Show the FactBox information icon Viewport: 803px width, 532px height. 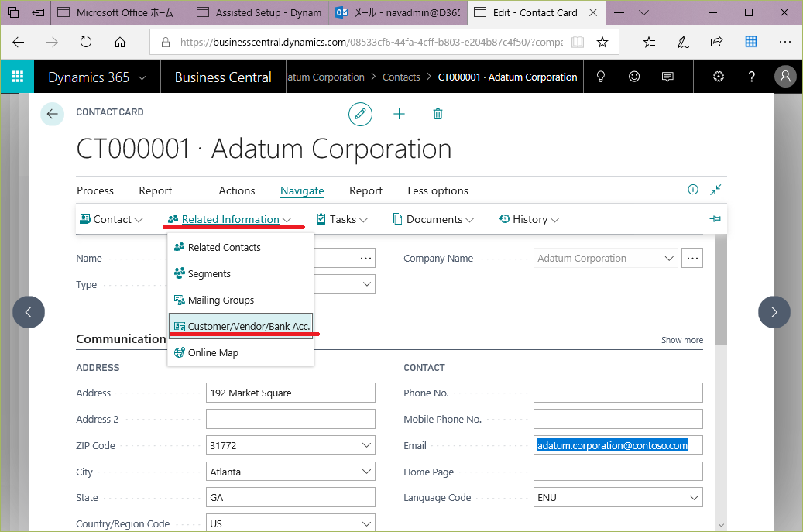[693, 190]
